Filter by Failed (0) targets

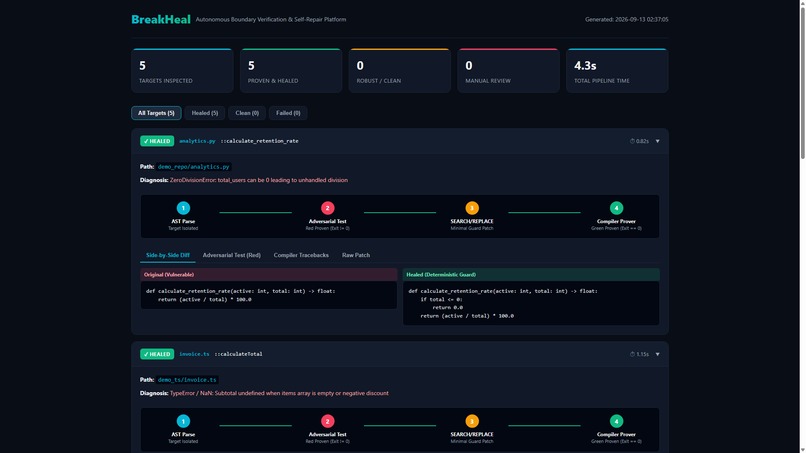288,113
